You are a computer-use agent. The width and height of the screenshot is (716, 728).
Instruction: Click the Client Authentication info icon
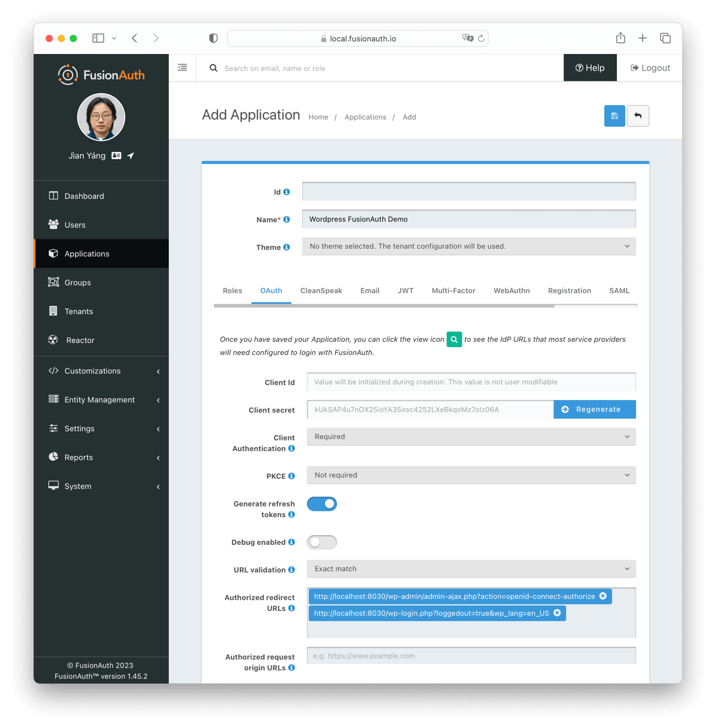(291, 448)
